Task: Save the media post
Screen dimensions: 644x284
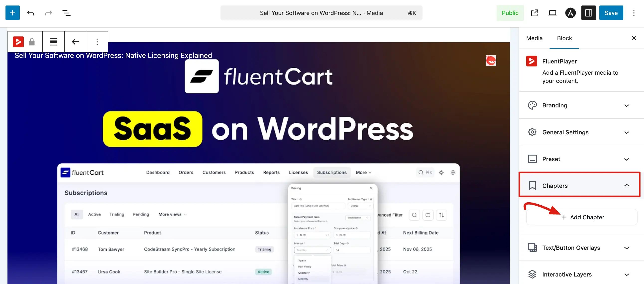Action: point(611,13)
